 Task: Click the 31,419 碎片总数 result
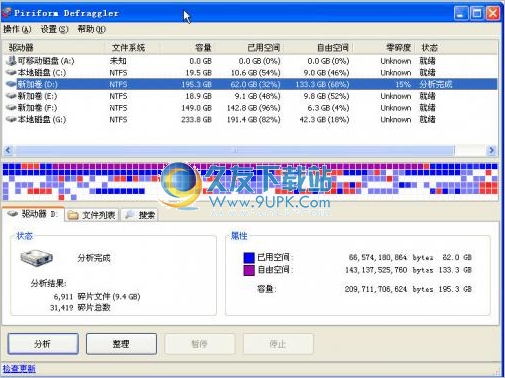(x=80, y=307)
